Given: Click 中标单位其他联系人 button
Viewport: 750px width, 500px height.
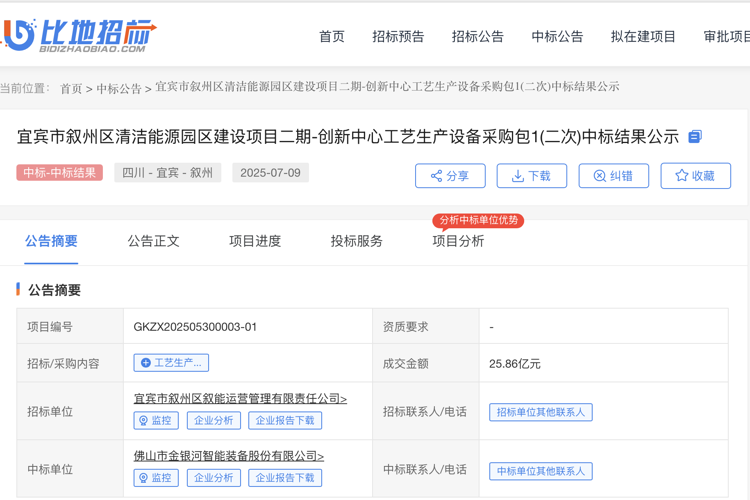Looking at the screenshot, I should (540, 471).
